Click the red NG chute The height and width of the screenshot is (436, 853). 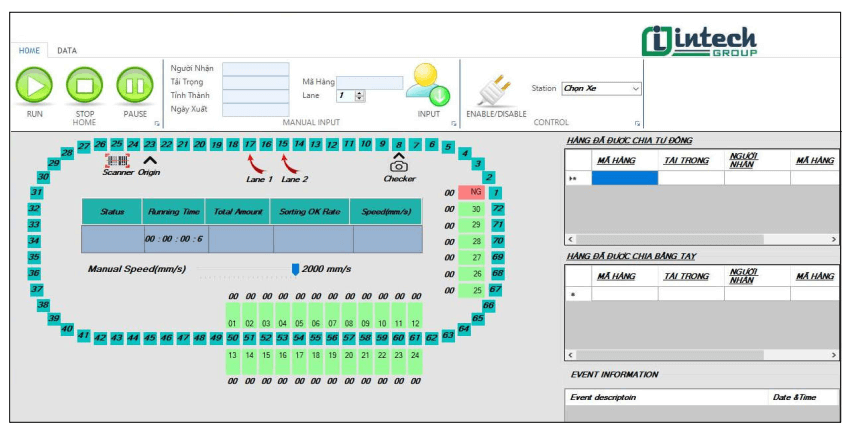click(471, 192)
